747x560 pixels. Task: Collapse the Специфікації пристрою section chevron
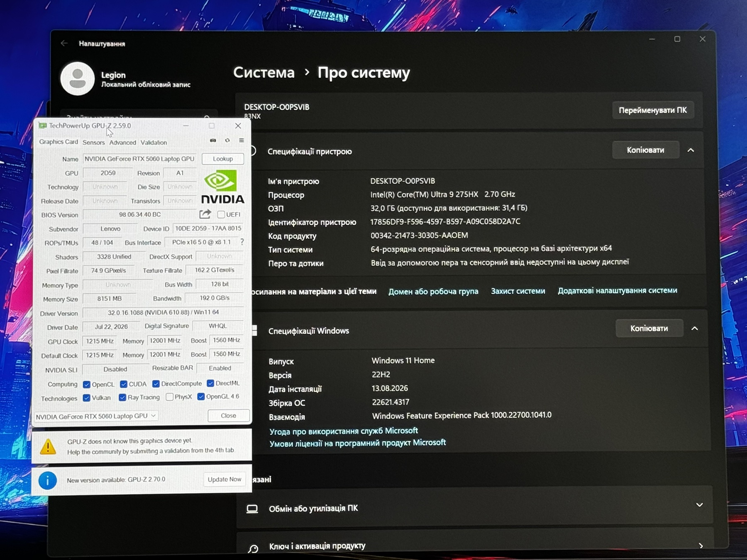691,150
